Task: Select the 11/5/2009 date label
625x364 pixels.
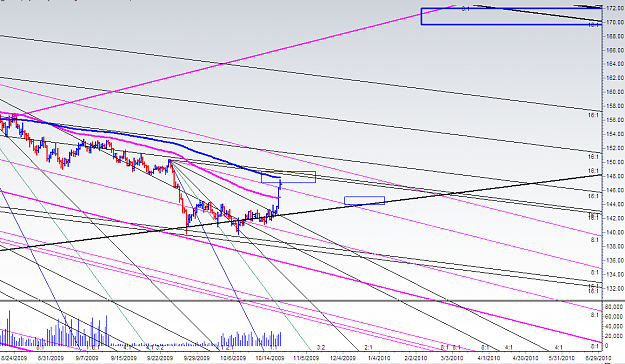Action: point(306,358)
